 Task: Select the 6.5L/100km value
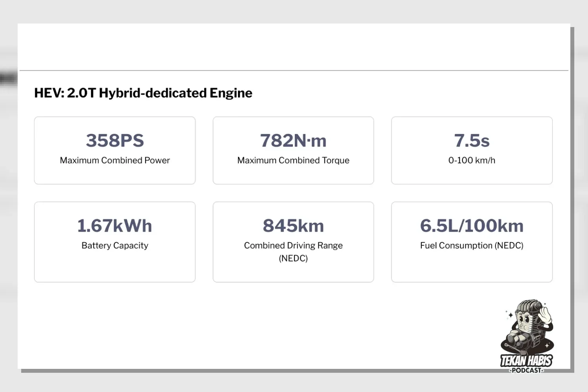pyautogui.click(x=472, y=226)
